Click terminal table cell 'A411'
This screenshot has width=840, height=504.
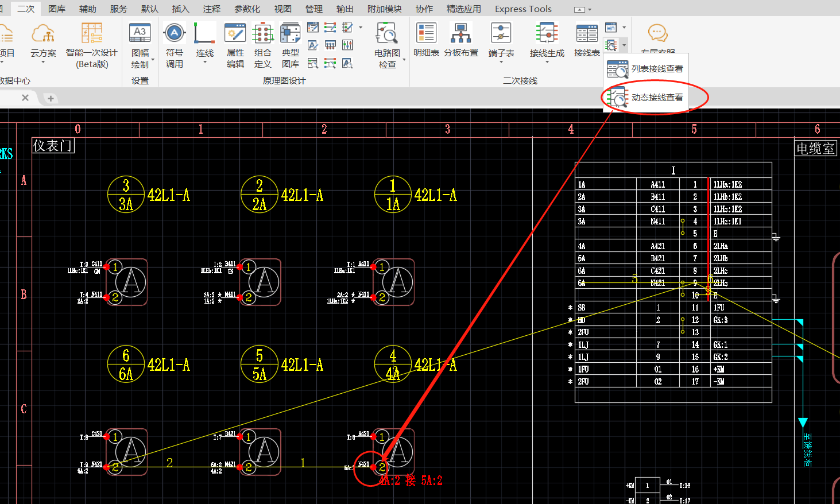pyautogui.click(x=658, y=185)
